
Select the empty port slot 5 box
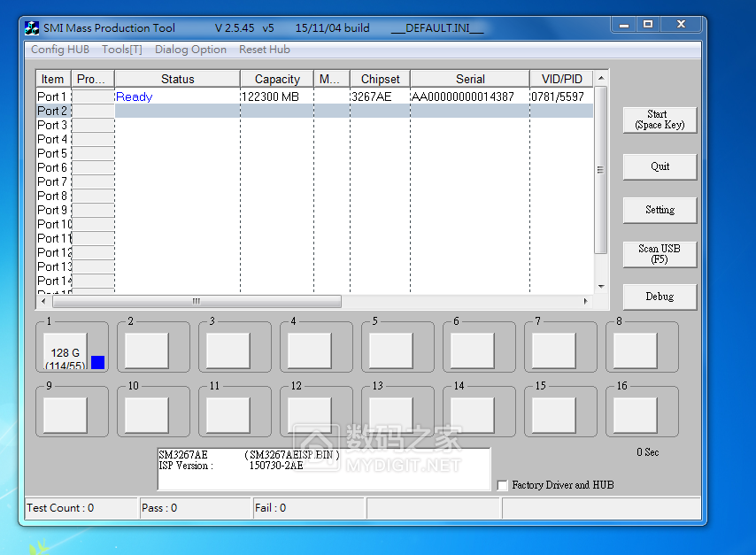(x=390, y=351)
